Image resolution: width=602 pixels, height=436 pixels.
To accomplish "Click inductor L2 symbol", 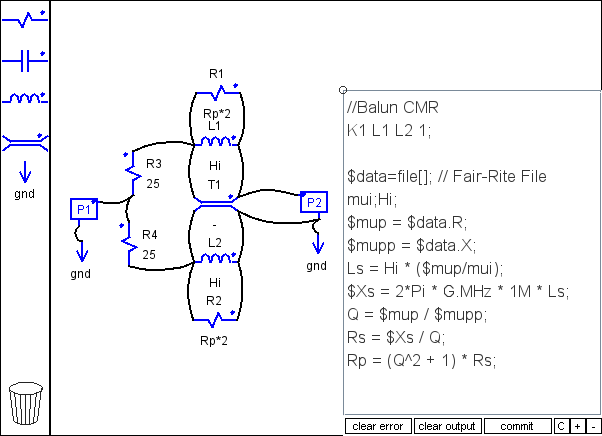I will pyautogui.click(x=216, y=258).
